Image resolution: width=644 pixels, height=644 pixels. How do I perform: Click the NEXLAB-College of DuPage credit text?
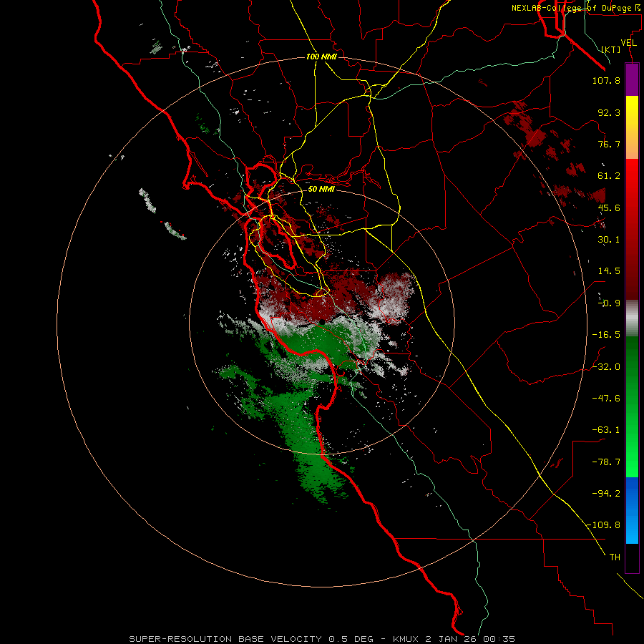tap(576, 8)
